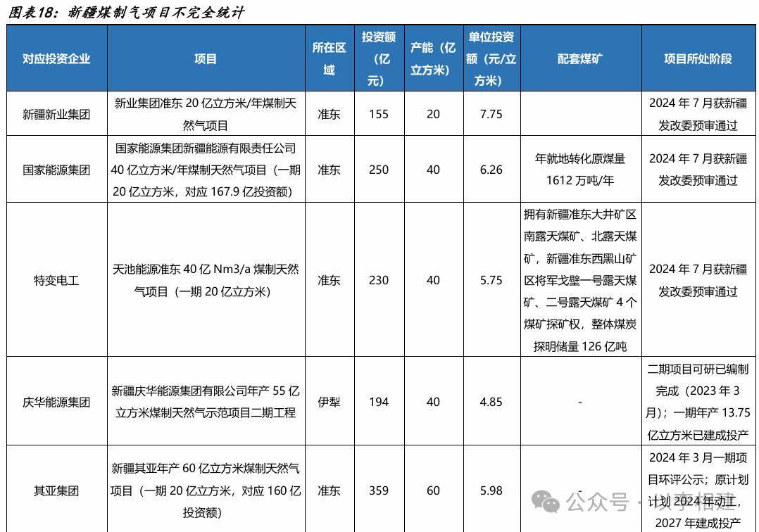Click capacity 40 in 特变电工 row
Viewport: 759px width, 532px height.
tap(433, 281)
